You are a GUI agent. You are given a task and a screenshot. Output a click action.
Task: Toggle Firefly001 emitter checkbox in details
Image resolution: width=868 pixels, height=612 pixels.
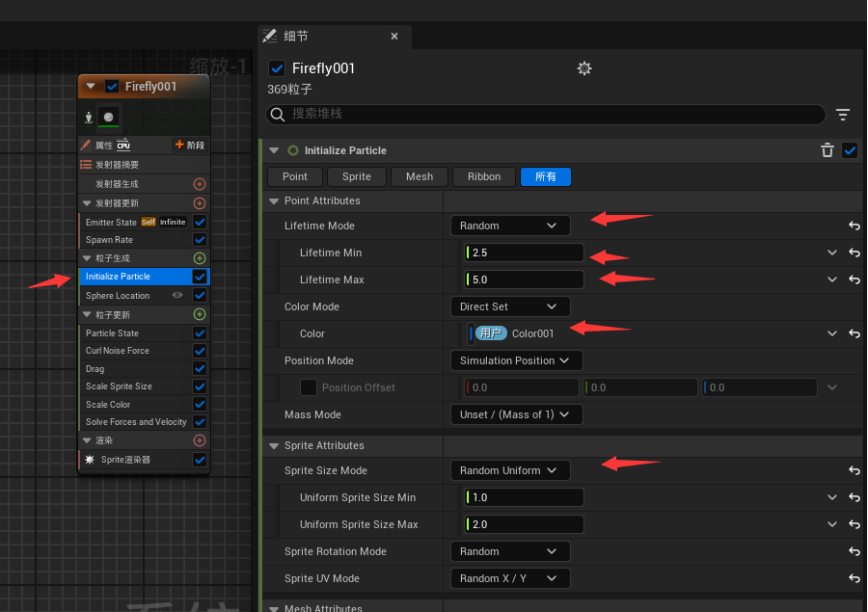tap(276, 68)
